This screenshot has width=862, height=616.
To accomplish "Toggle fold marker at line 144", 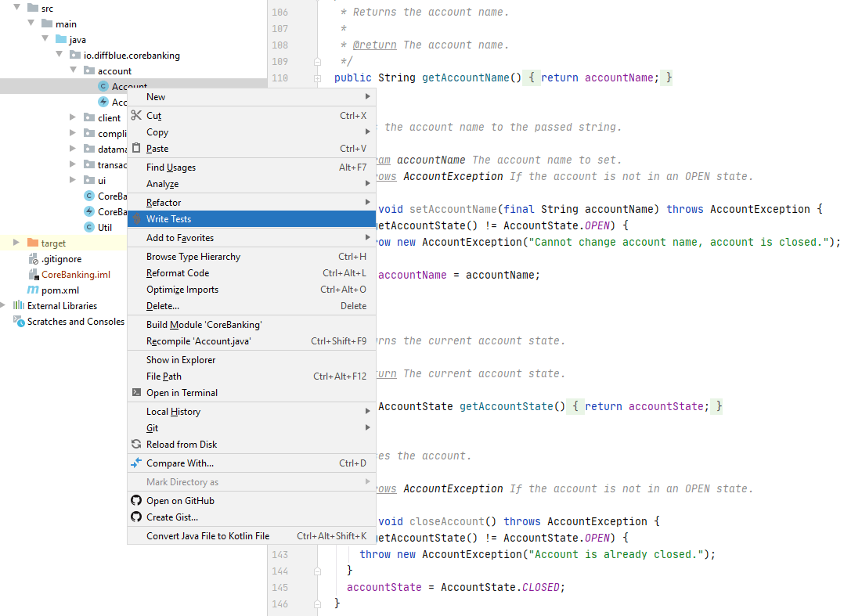I will coord(317,571).
